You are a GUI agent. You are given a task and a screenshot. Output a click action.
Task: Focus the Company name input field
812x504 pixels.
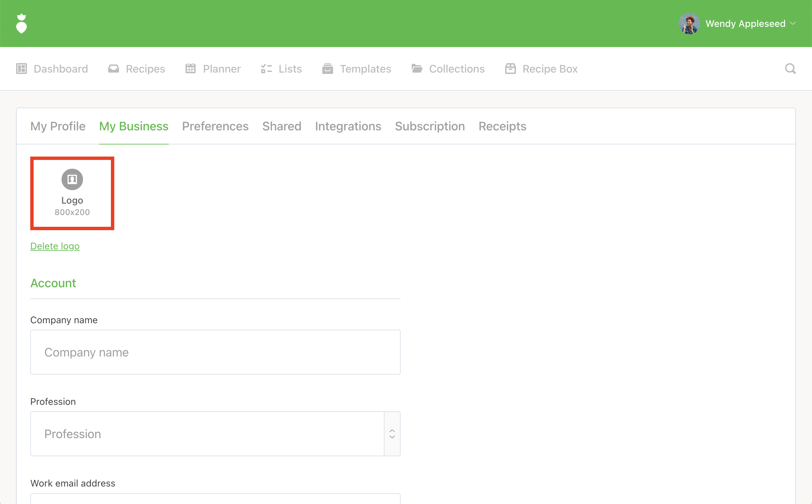pos(215,352)
